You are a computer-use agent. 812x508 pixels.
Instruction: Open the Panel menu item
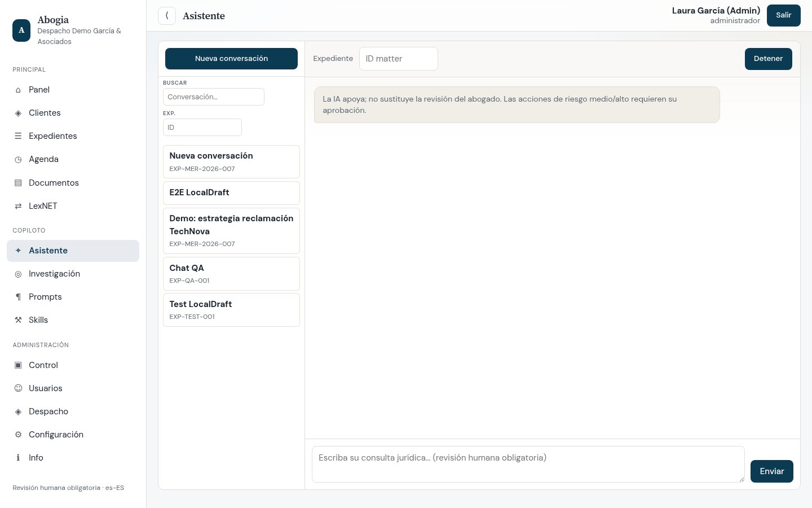click(x=73, y=90)
